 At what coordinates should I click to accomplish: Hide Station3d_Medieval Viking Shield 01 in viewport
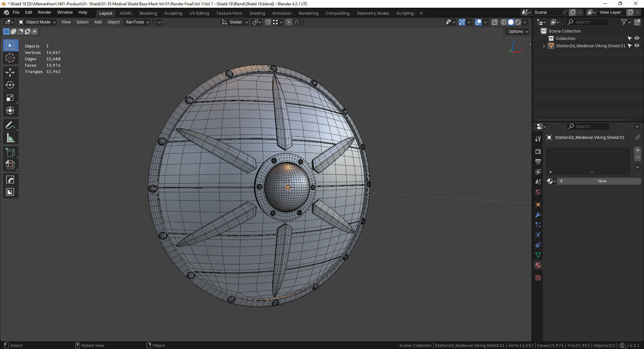coord(637,46)
